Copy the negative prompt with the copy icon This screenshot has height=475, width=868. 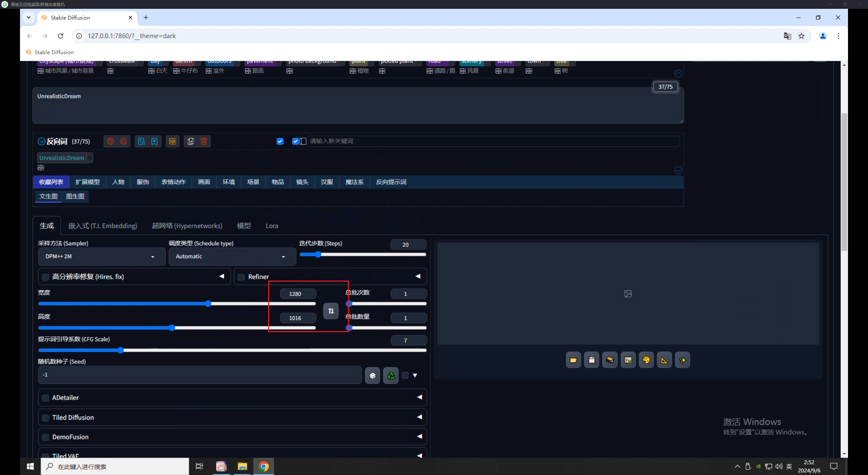[x=191, y=141]
